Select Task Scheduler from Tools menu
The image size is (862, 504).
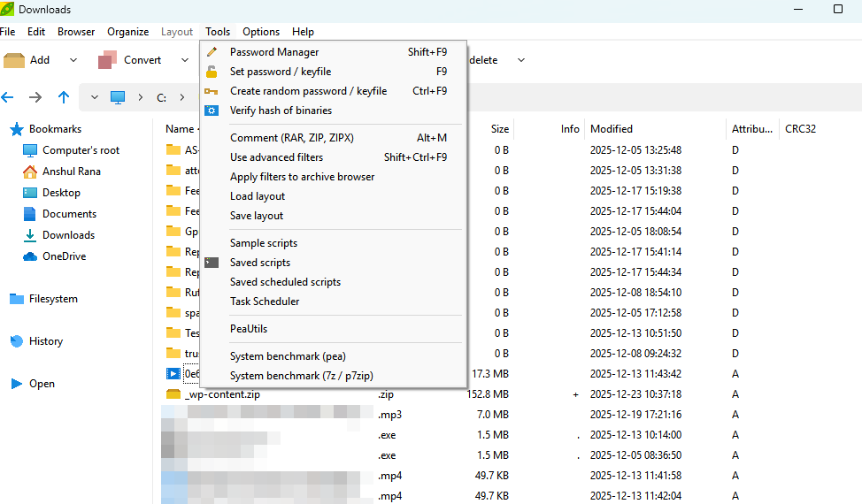(x=265, y=302)
